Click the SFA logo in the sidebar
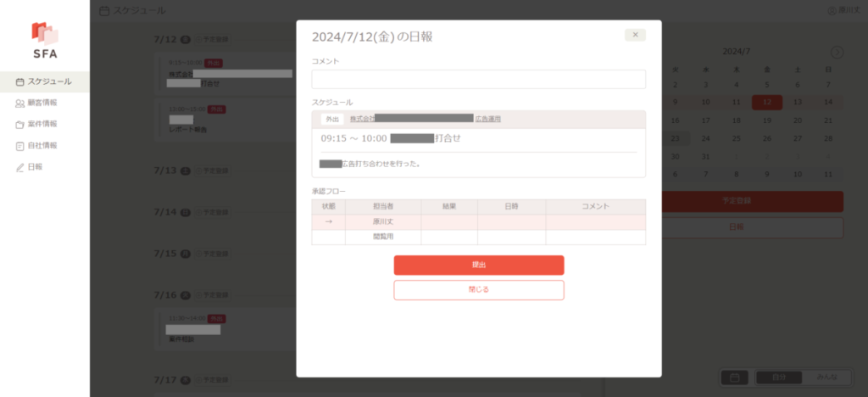868x397 pixels. 44,39
